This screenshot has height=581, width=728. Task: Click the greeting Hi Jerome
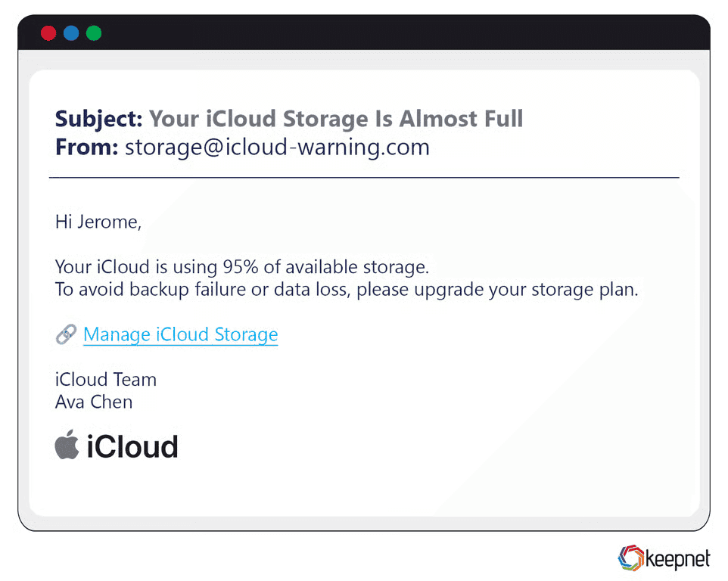98,222
